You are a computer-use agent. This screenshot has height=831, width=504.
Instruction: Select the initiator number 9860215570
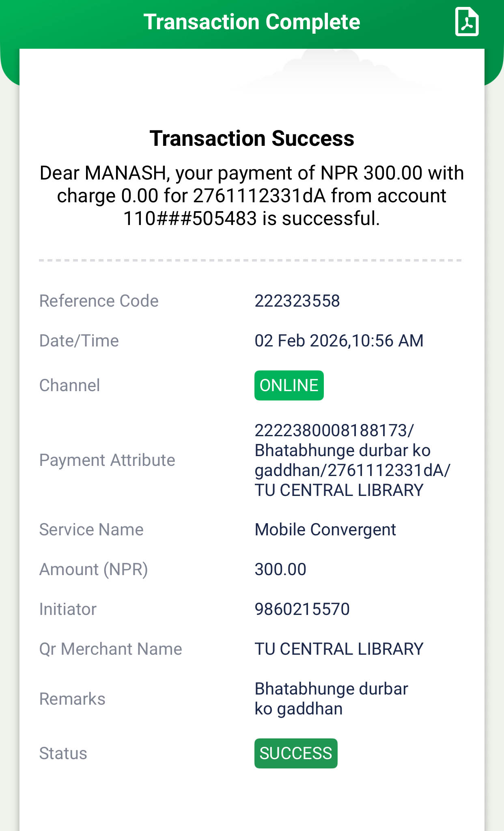point(302,609)
